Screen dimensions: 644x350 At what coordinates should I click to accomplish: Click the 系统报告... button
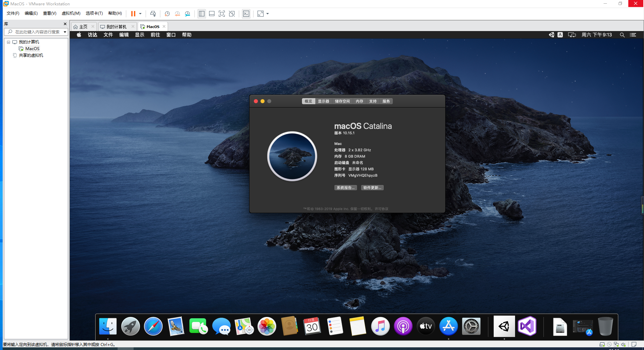pyautogui.click(x=346, y=188)
